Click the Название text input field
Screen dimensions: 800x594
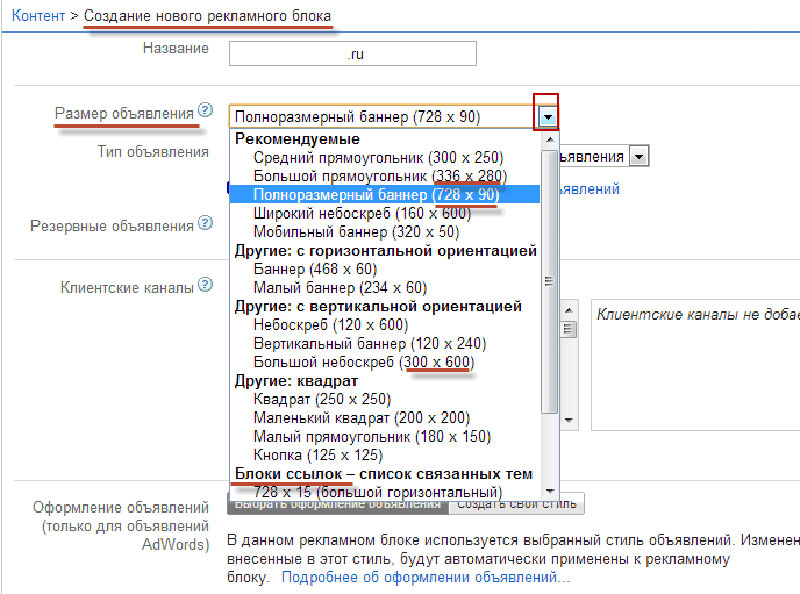tap(352, 53)
